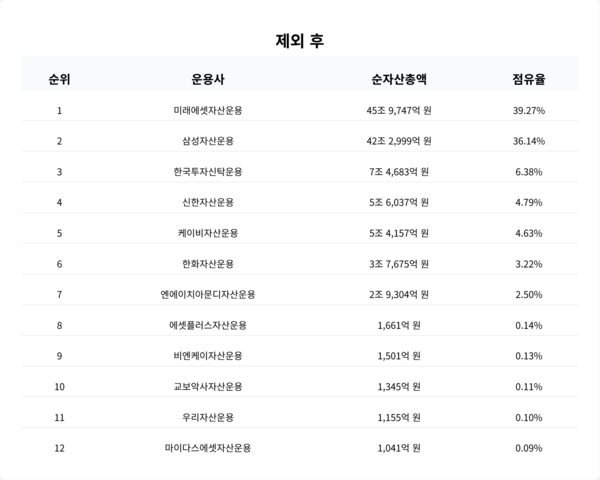The width and height of the screenshot is (600, 480).
Task: Select 엔에이치아문디자산운용 company name
Action: [208, 294]
